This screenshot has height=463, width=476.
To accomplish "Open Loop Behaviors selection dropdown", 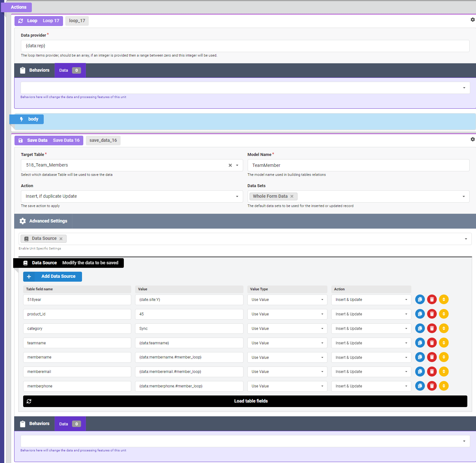I will 245,88.
